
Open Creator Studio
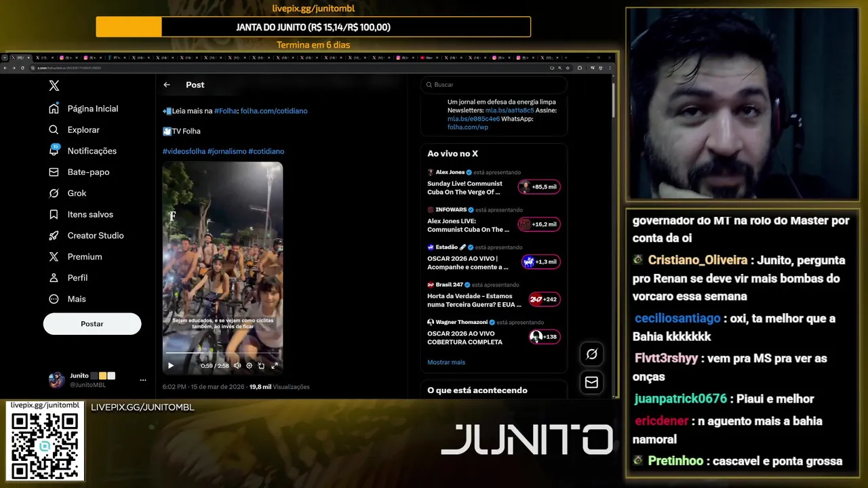tap(86, 235)
